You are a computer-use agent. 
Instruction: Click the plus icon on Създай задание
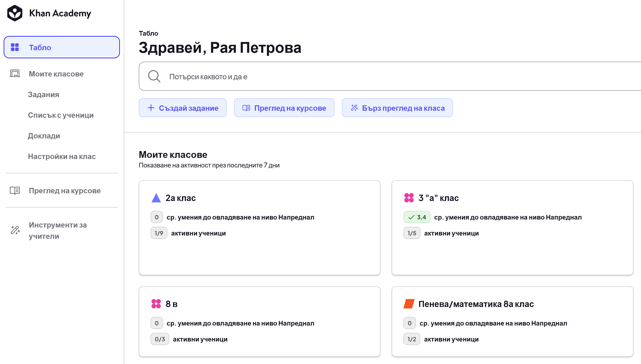coord(151,108)
